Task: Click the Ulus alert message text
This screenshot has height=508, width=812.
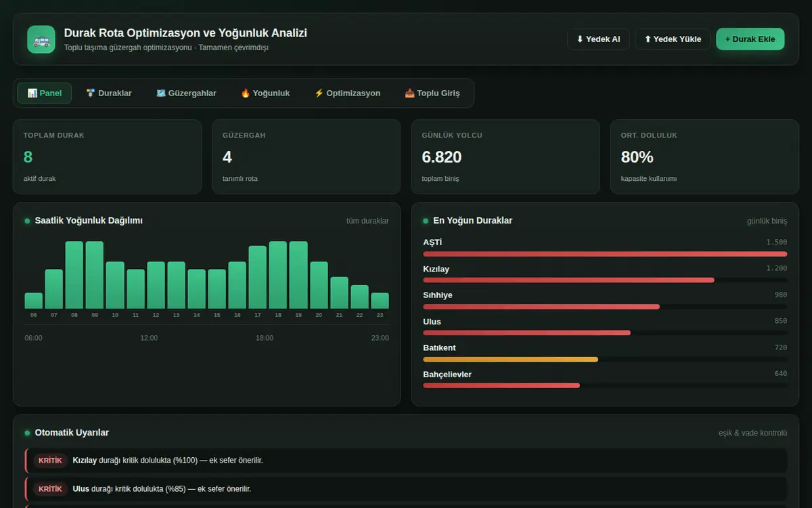Action: [162, 489]
